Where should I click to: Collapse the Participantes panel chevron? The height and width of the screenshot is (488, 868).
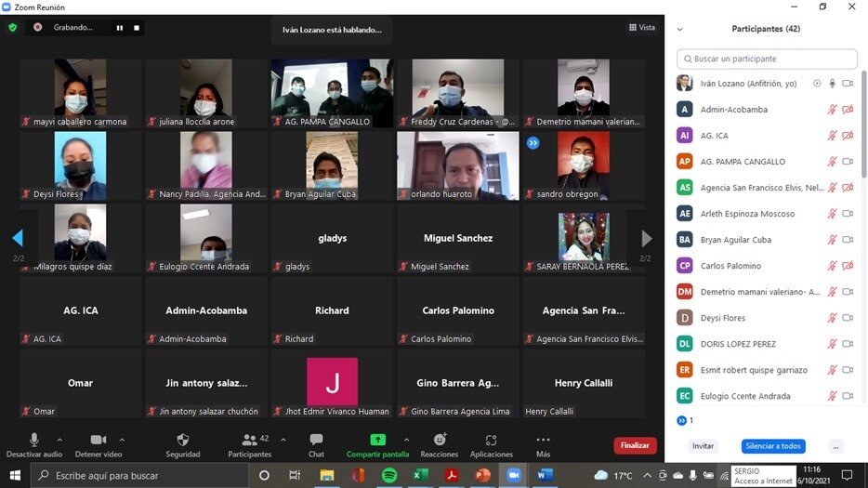coord(679,30)
